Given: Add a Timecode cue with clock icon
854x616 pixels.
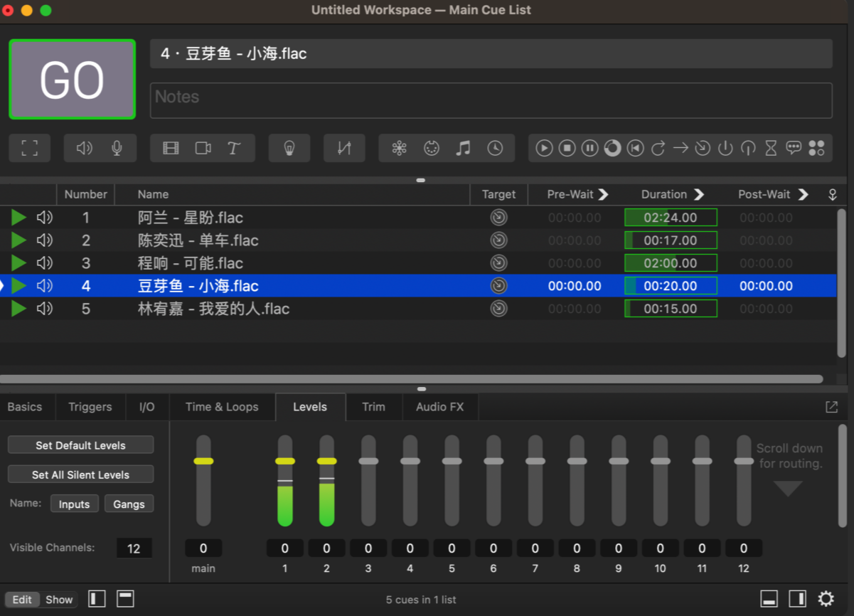Looking at the screenshot, I should pyautogui.click(x=495, y=148).
